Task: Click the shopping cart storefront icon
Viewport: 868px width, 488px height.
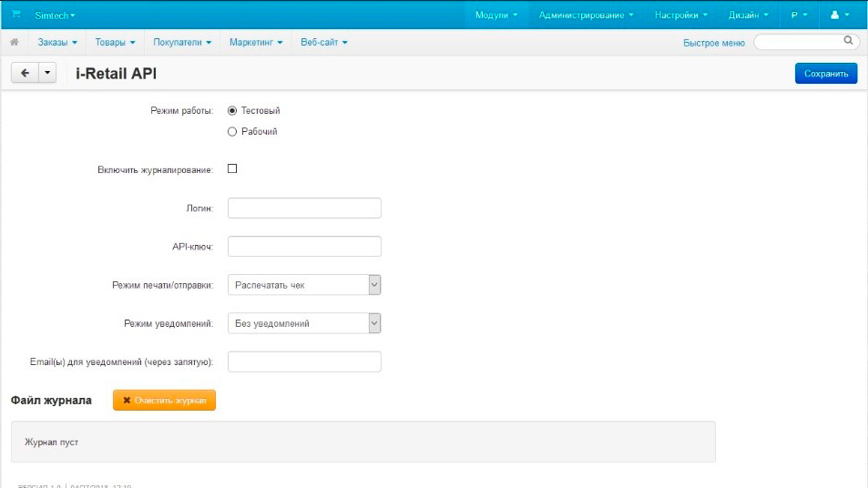Action: coord(16,15)
